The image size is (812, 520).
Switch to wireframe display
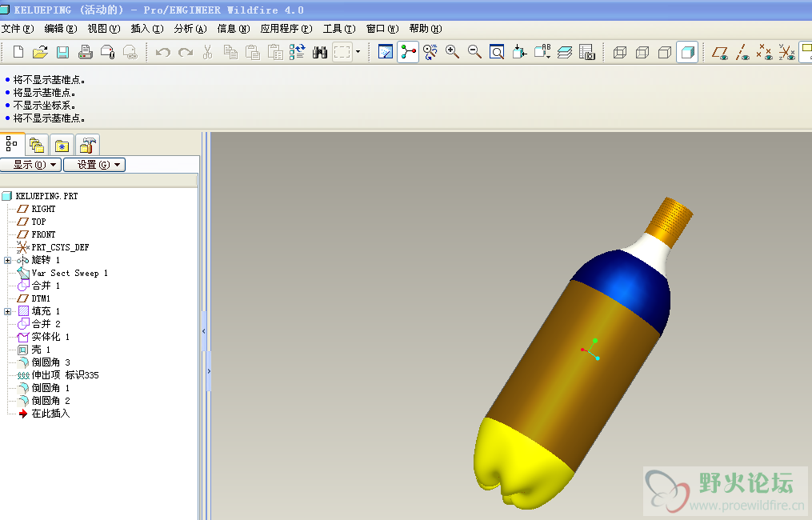coord(620,52)
